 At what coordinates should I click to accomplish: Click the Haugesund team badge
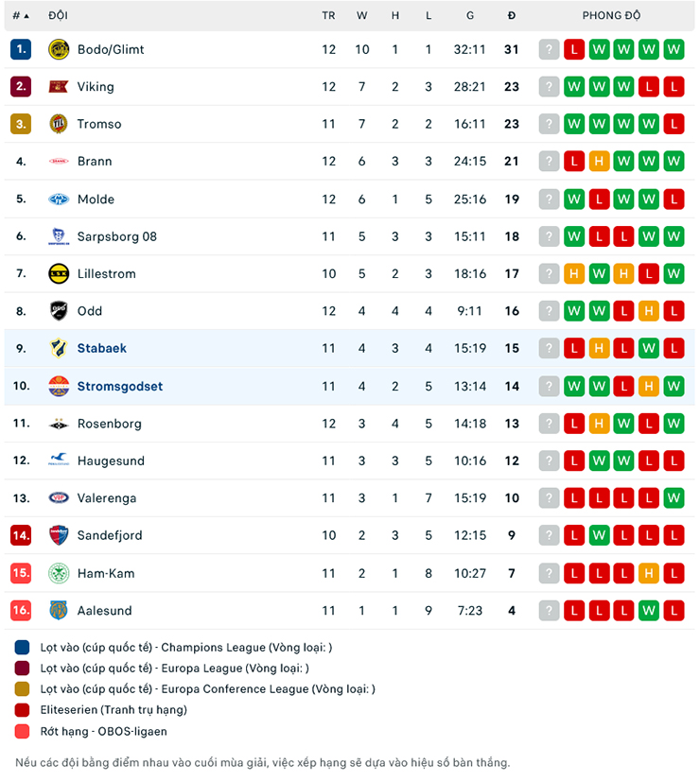point(58,461)
